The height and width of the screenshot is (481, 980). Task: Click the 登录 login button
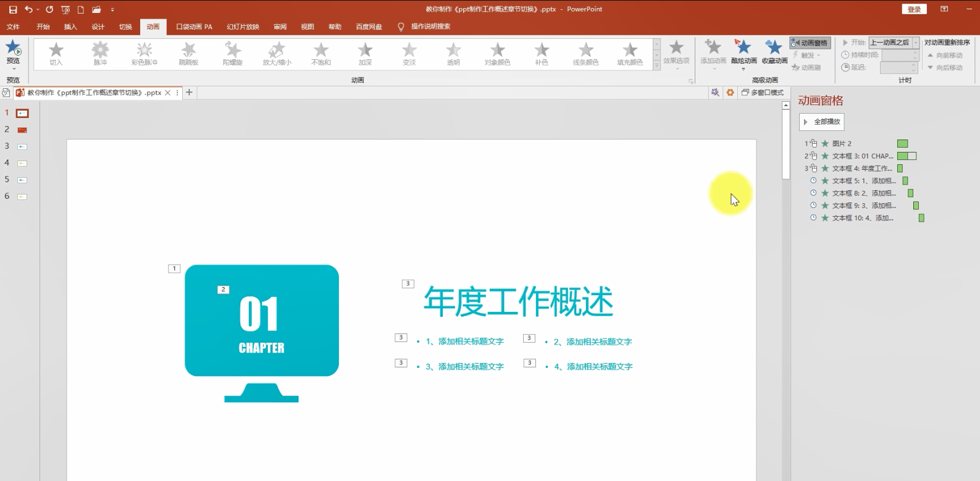(914, 9)
